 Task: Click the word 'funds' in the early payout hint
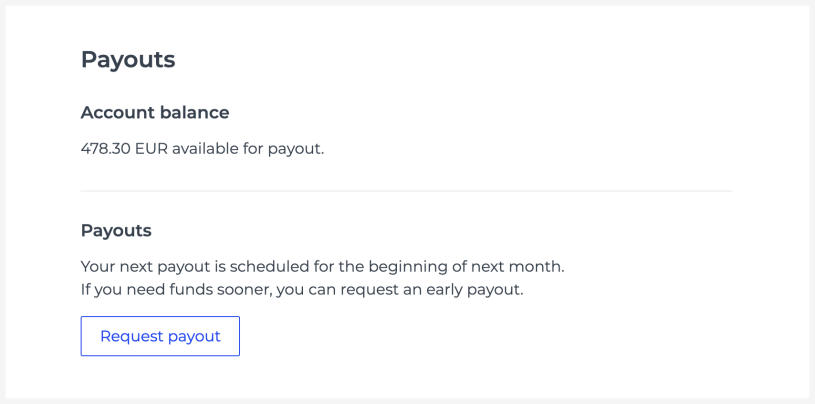tap(202, 290)
